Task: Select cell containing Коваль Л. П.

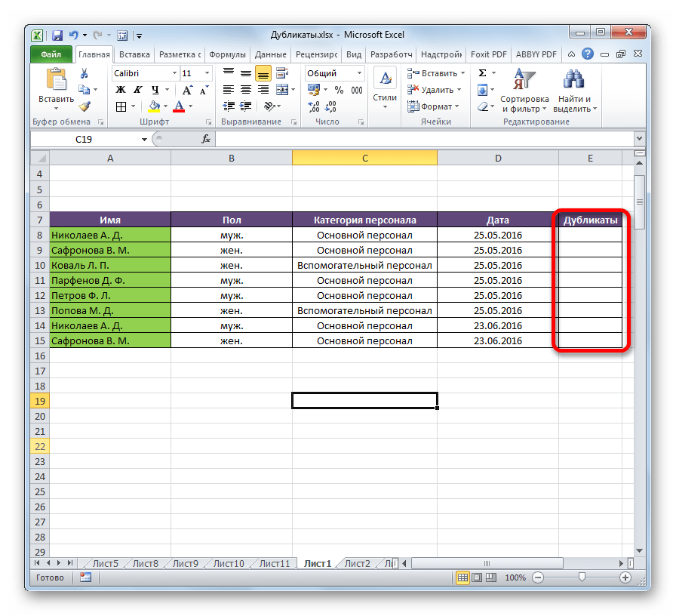Action: click(110, 265)
